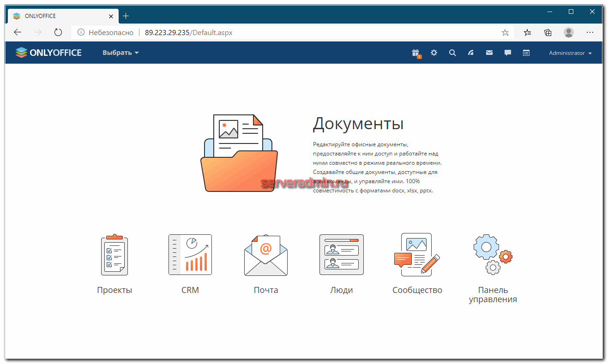Open a new browser tab with plus button
This screenshot has height=364, width=608.
pyautogui.click(x=126, y=16)
